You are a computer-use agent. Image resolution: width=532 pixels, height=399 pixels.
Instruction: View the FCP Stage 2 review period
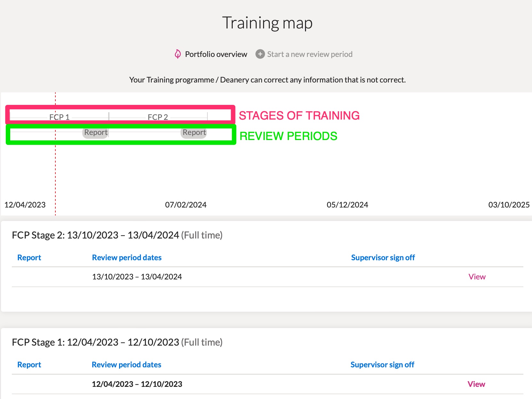coord(477,277)
